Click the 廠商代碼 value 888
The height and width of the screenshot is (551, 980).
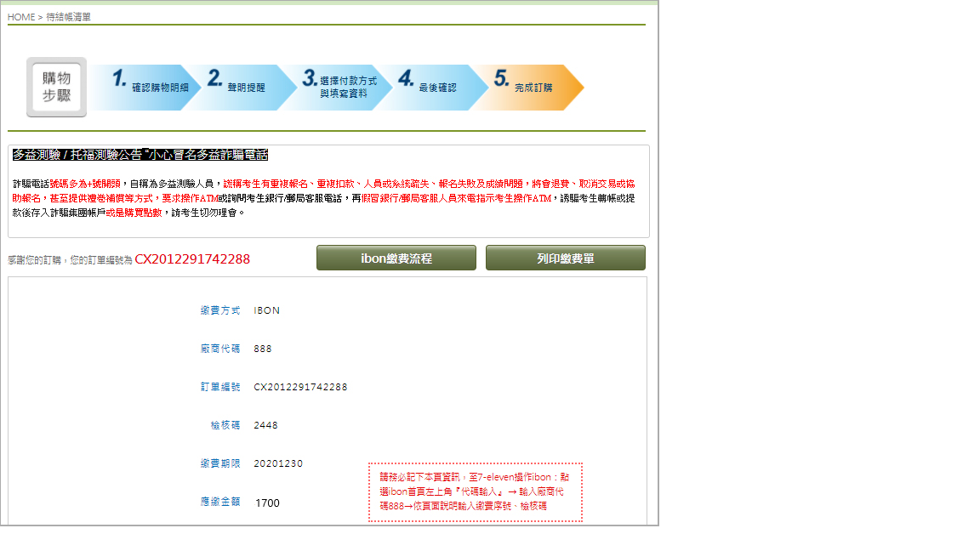click(263, 349)
